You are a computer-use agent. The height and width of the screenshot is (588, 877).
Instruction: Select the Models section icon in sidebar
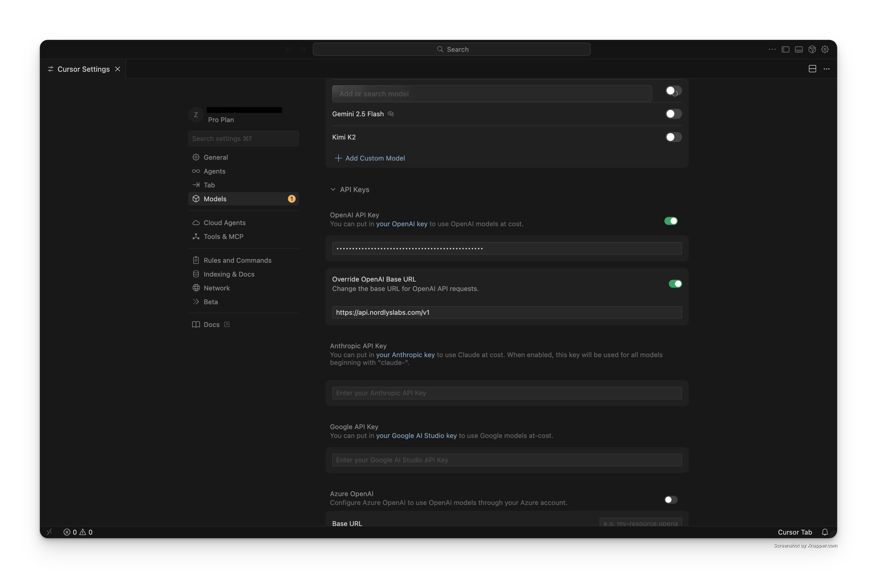(x=196, y=199)
